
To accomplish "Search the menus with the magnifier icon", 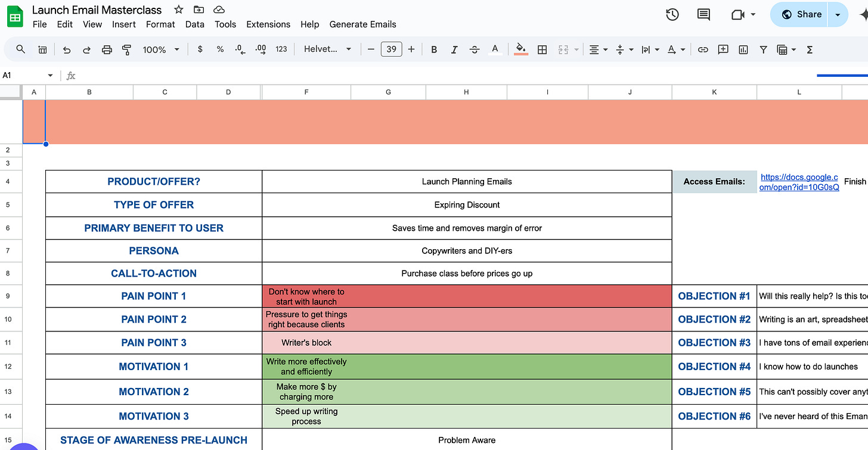I will click(x=21, y=49).
